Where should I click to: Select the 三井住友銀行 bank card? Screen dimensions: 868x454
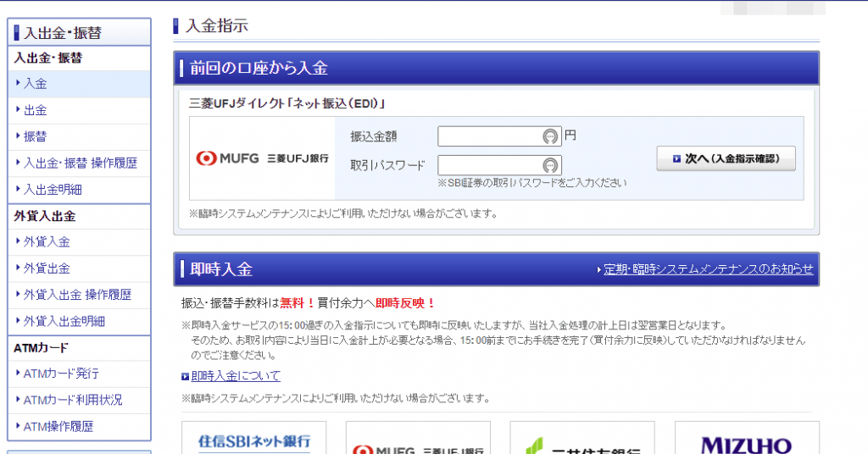582,438
